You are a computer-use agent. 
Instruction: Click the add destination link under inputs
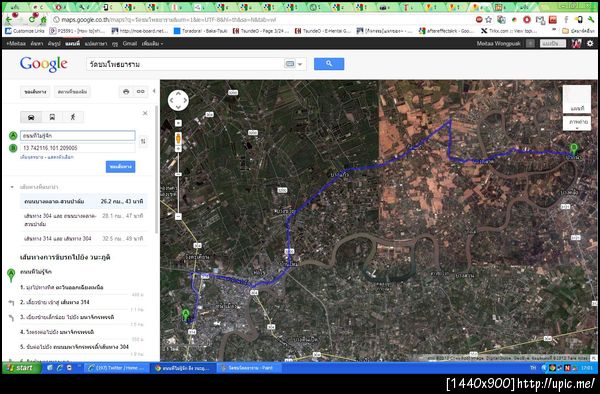(33, 157)
